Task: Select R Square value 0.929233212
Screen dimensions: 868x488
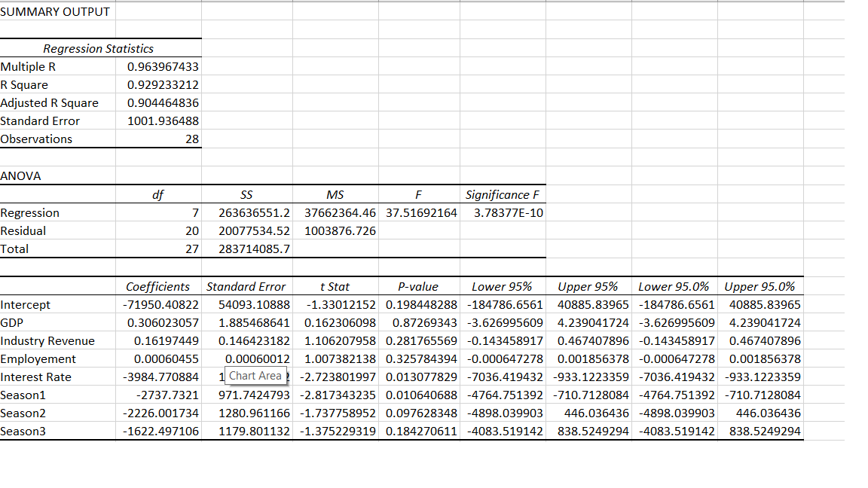Action: coord(159,84)
